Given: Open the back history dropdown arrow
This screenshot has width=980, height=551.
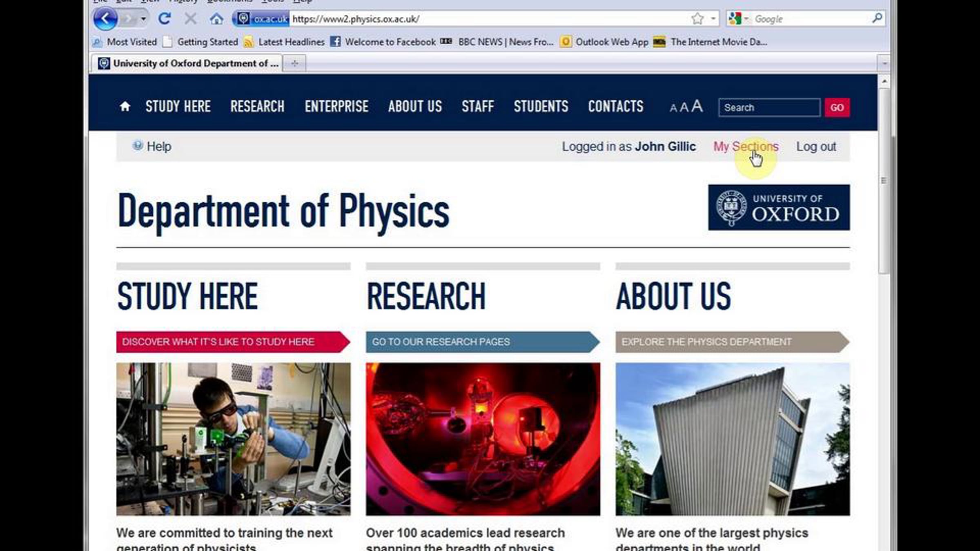Looking at the screenshot, I should 143,19.
